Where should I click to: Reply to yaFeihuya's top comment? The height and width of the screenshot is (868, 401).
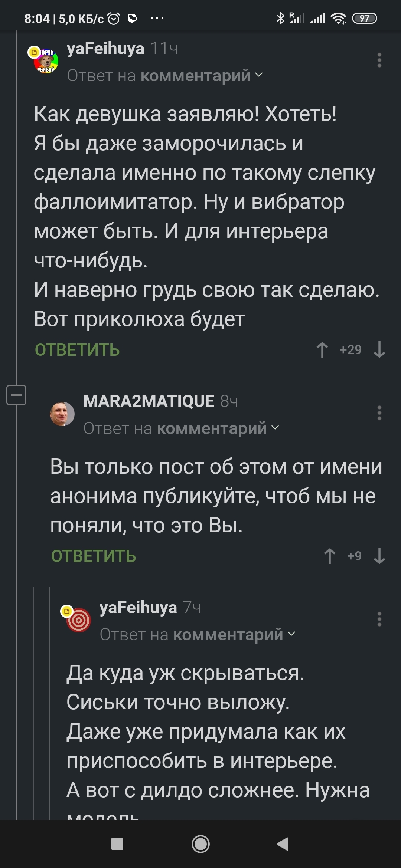click(77, 350)
